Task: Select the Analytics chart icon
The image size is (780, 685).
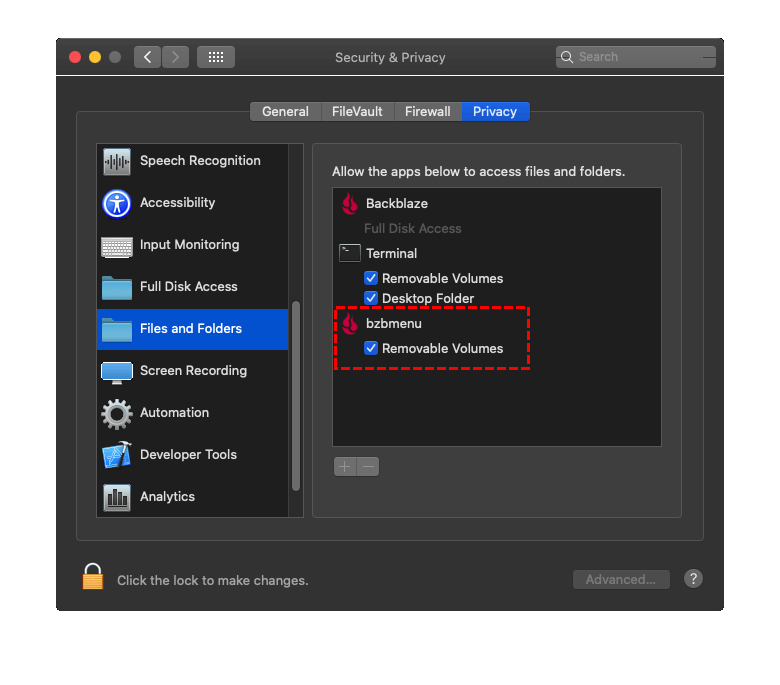Action: (x=117, y=497)
